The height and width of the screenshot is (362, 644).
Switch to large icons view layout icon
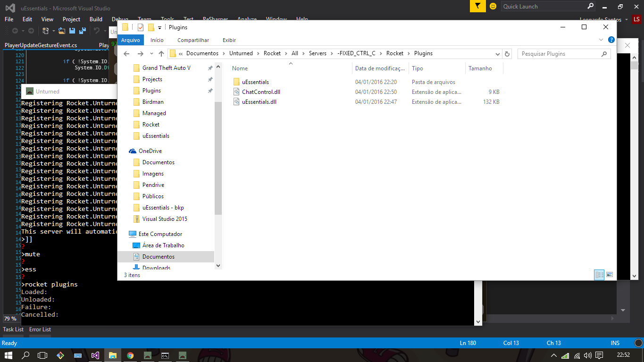(x=610, y=275)
